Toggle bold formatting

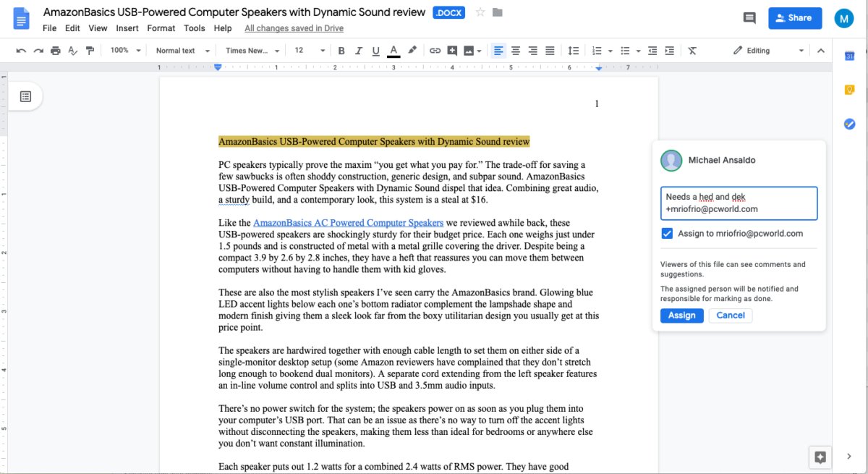(x=341, y=51)
